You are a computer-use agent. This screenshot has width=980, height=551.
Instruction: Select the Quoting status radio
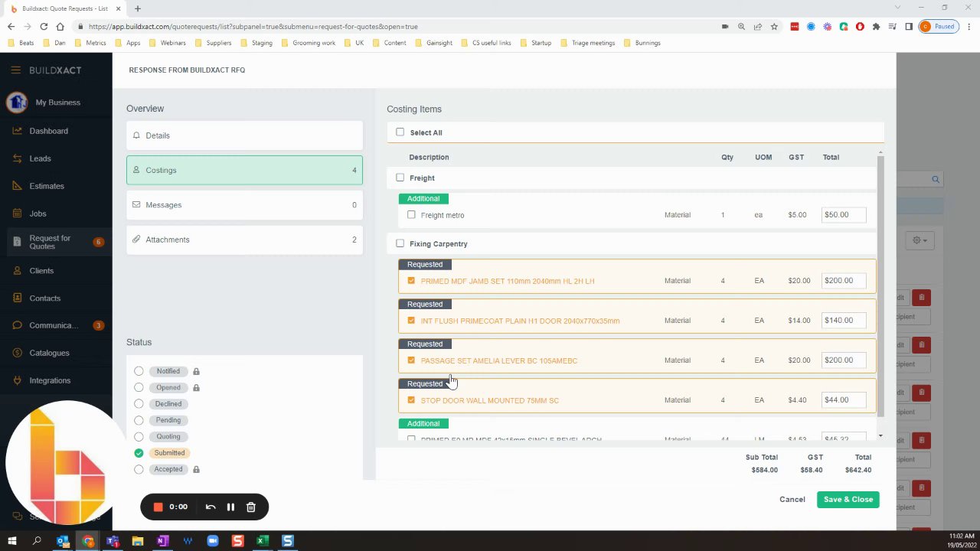139,436
